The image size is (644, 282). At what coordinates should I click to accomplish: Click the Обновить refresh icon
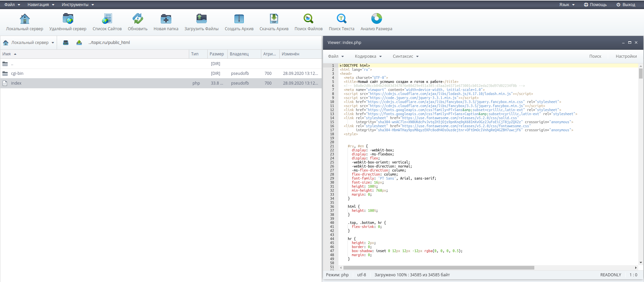click(138, 19)
